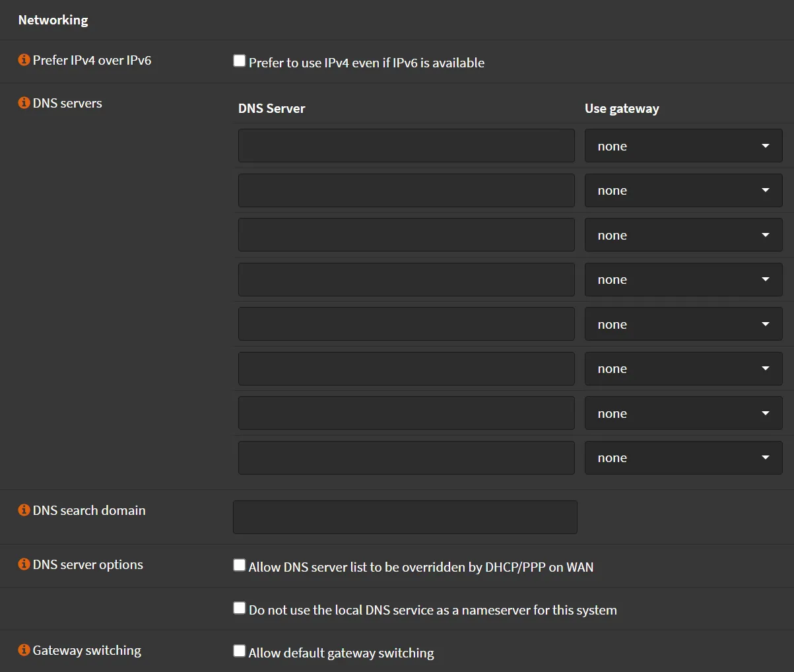The height and width of the screenshot is (672, 794).
Task: Click the Networking section header
Action: 53,20
